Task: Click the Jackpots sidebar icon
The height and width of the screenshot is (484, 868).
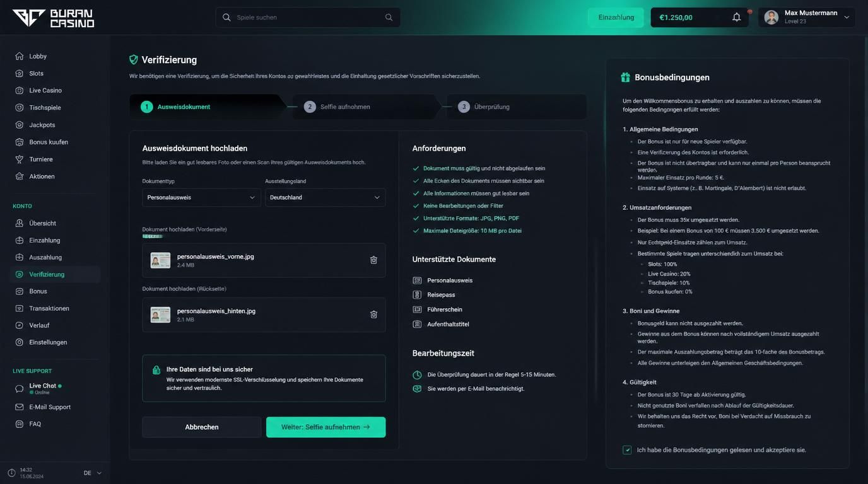Action: click(x=20, y=125)
